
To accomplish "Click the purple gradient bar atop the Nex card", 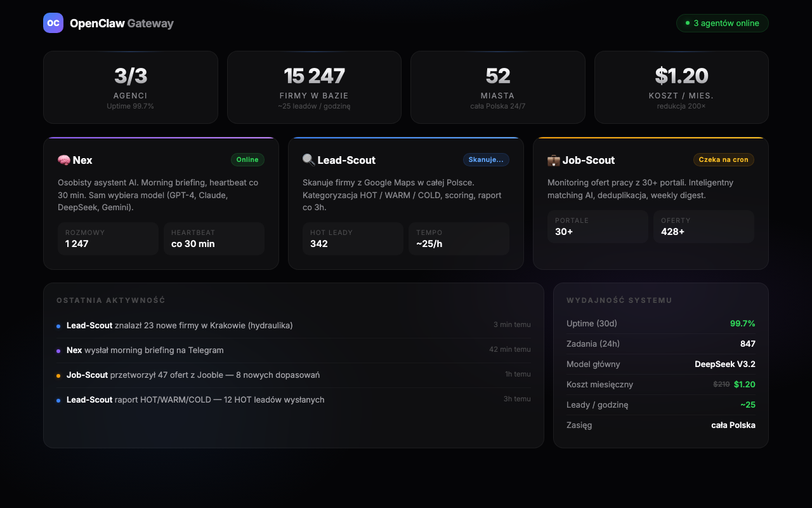I will pyautogui.click(x=161, y=138).
